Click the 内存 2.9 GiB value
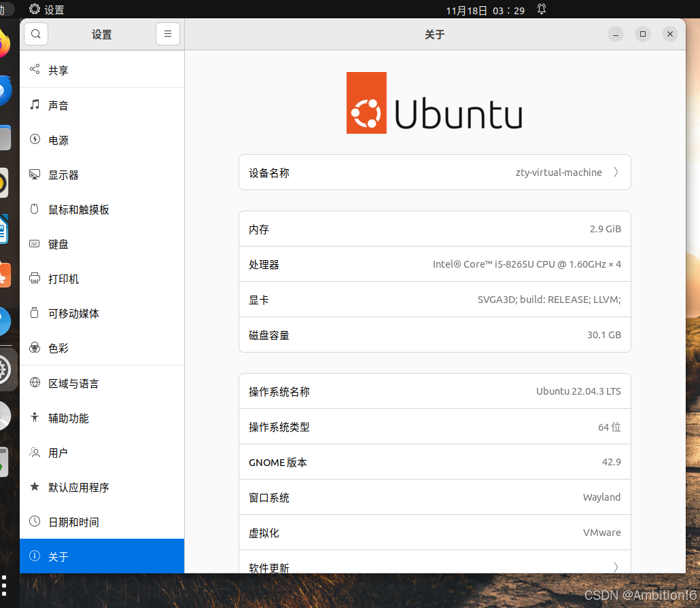The image size is (700, 608). pyautogui.click(x=606, y=229)
